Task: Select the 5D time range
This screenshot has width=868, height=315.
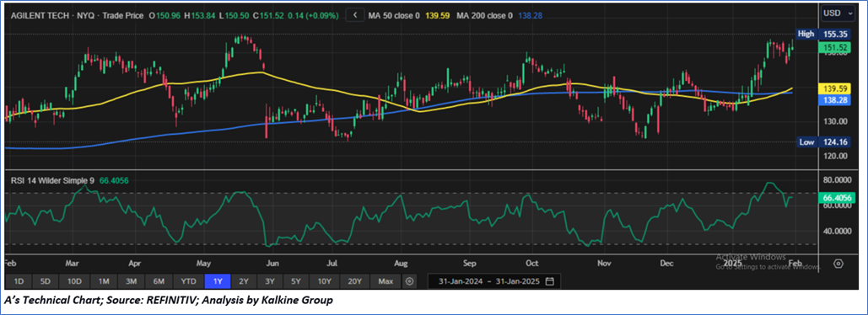Action: (46, 281)
